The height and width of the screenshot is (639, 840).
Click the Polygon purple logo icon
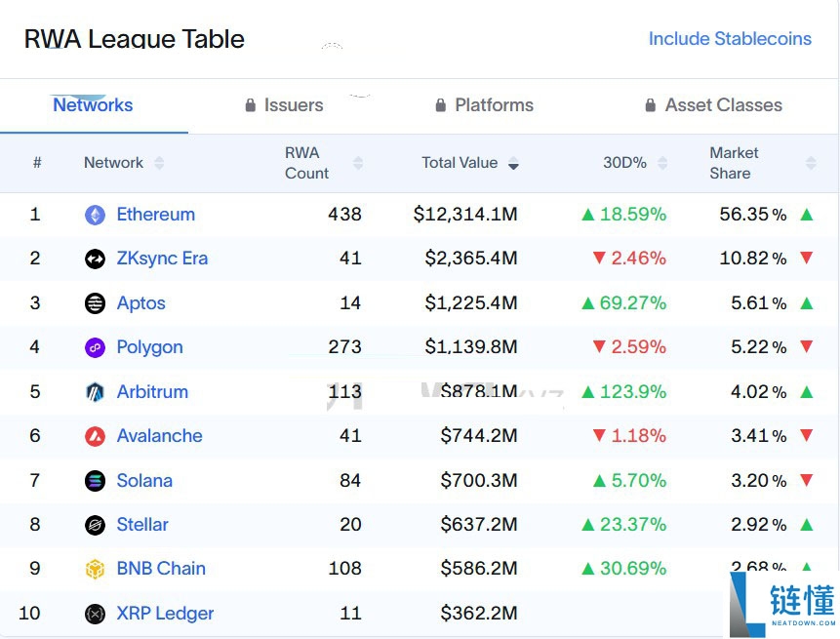(x=95, y=347)
